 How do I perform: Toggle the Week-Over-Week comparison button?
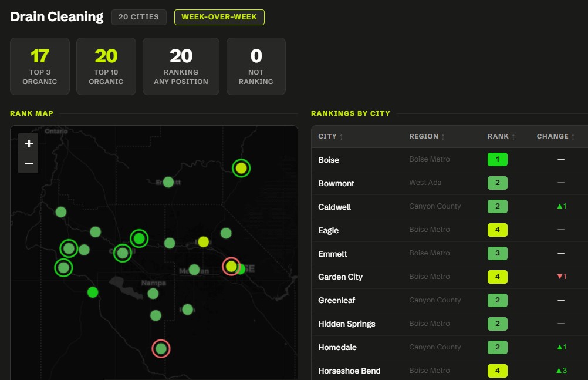pos(219,17)
